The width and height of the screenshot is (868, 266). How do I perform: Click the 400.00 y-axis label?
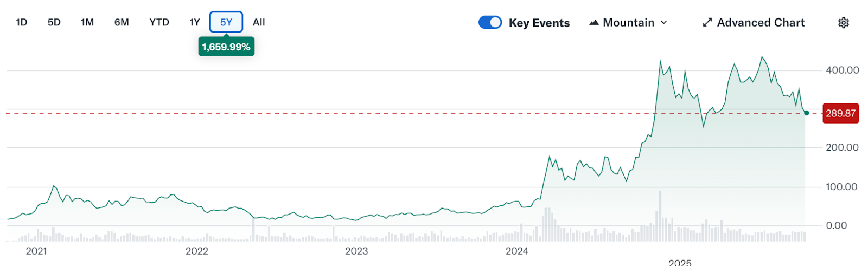coord(842,70)
